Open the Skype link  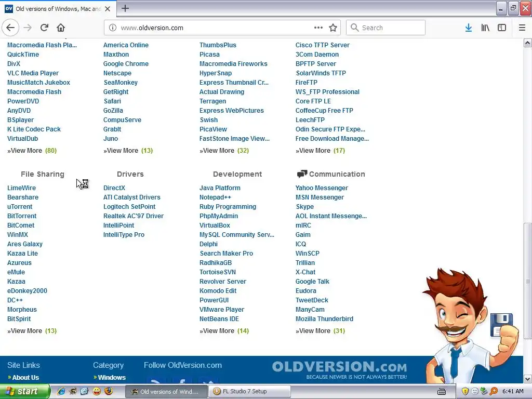tap(304, 206)
